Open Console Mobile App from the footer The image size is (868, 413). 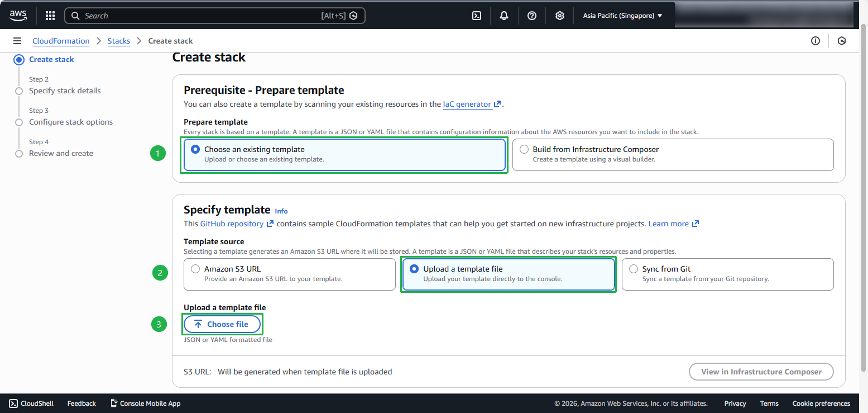tap(145, 403)
